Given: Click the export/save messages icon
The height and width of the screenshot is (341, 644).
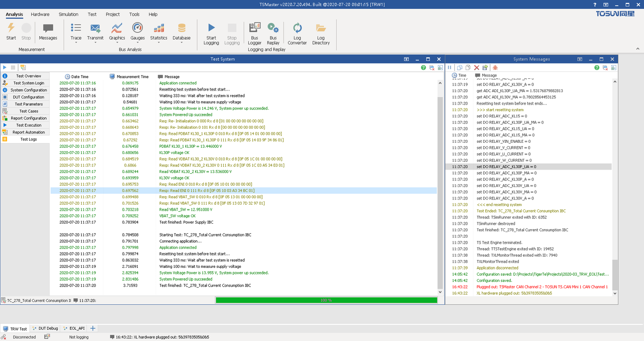Looking at the screenshot, I should pyautogui.click(x=485, y=68).
